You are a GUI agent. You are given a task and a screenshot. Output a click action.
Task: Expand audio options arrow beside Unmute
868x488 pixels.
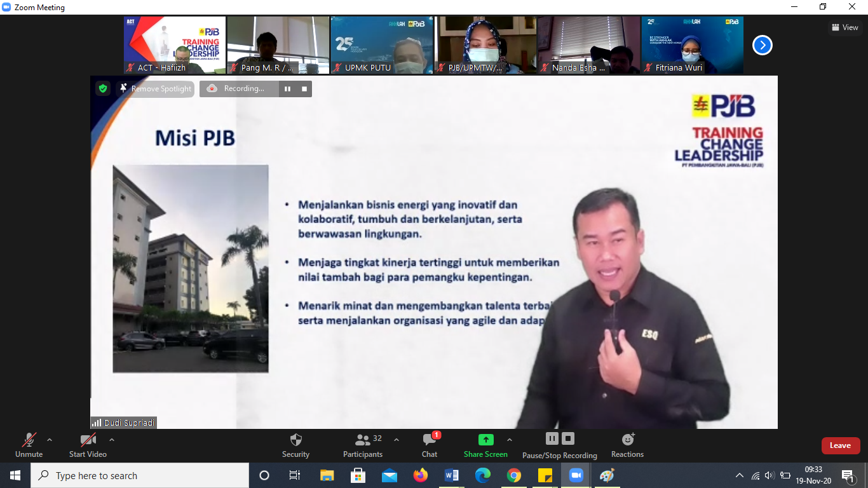(50, 440)
